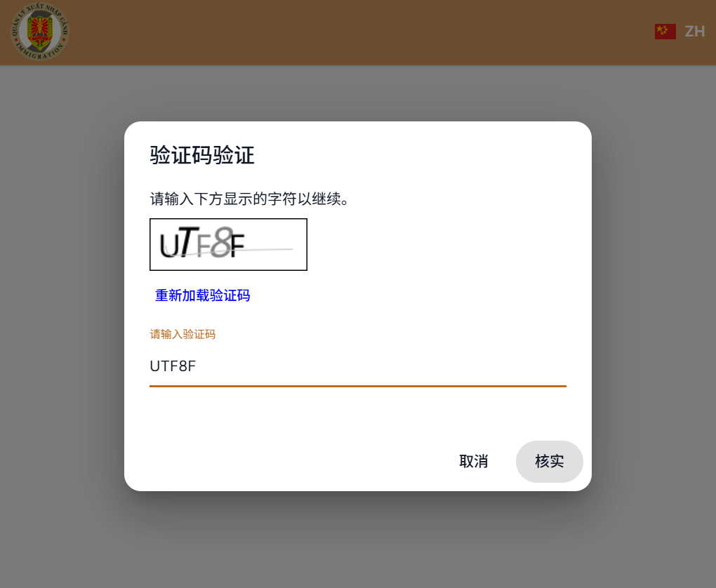Click the 请输入下方显示的字符以继续 instruction text
716x588 pixels.
[249, 199]
